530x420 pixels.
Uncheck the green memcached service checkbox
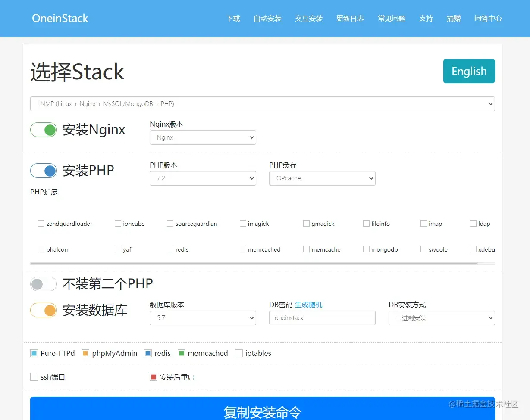point(181,353)
